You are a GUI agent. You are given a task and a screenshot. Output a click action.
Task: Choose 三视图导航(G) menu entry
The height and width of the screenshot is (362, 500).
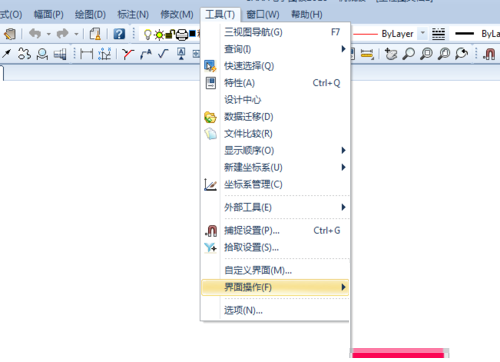pos(275,32)
